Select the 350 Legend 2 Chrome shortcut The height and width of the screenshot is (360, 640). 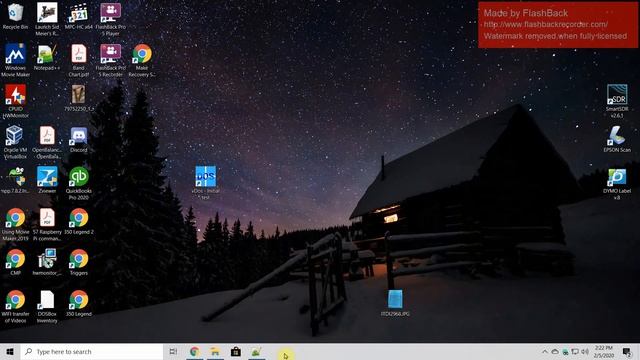pyautogui.click(x=78, y=221)
